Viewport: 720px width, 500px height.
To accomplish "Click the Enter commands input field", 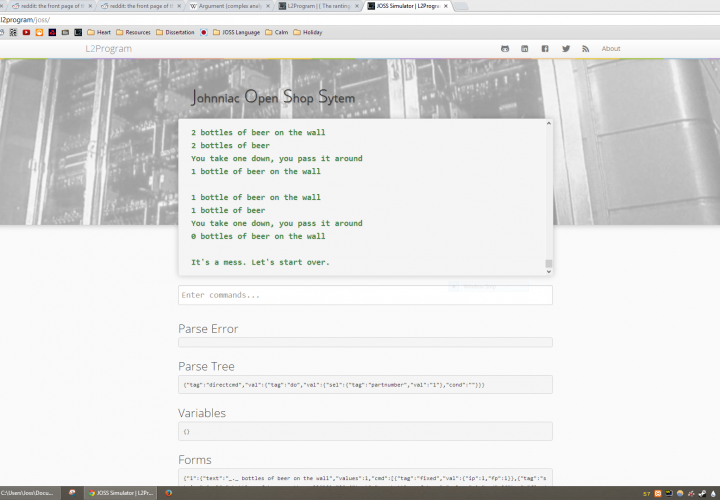I will point(365,295).
